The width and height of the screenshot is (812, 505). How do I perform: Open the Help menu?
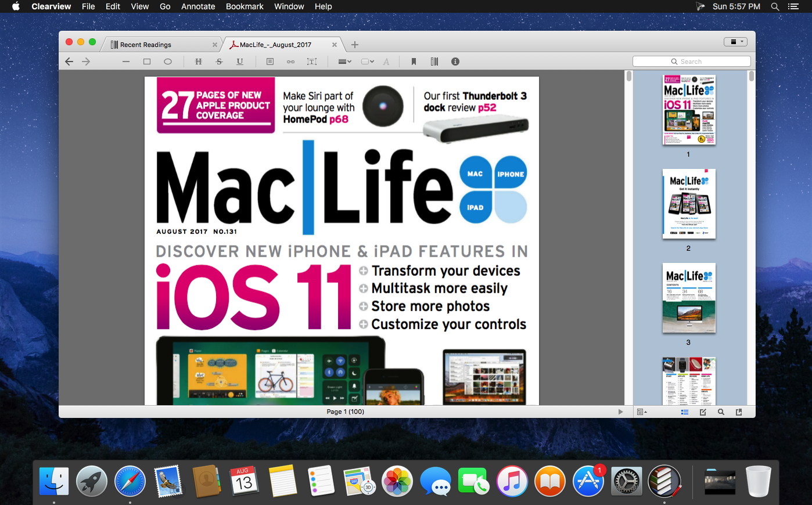click(x=324, y=6)
